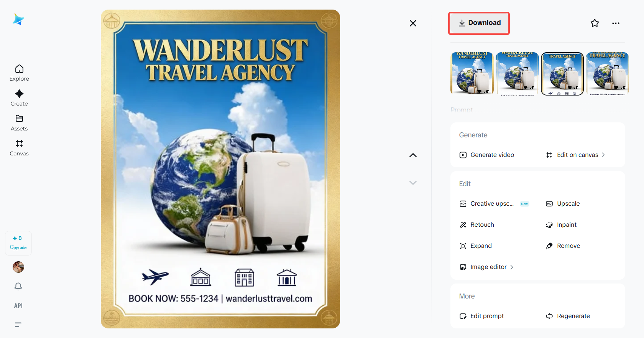Open the Explore page in sidebar
Image resolution: width=644 pixels, height=338 pixels.
point(19,73)
